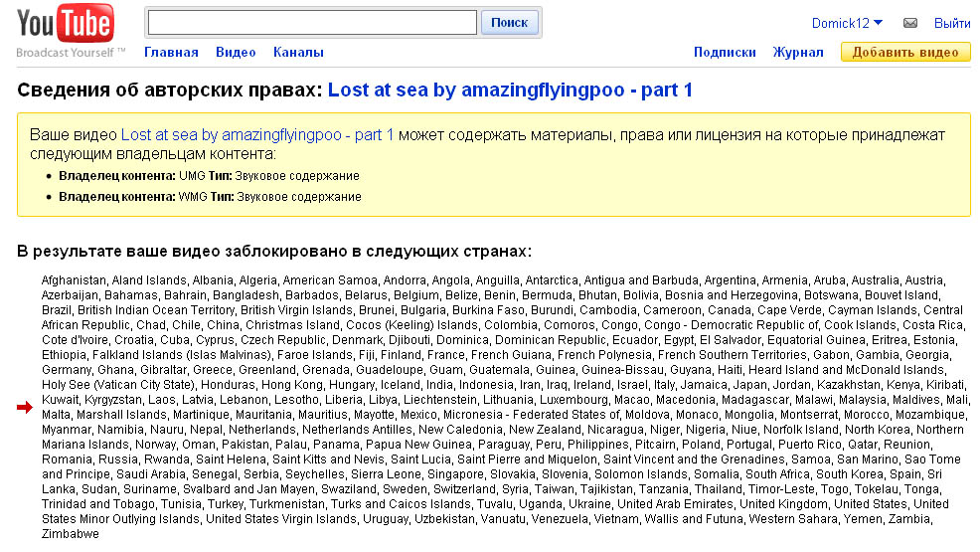Open the Видео navigation link
980x552 pixels.
click(236, 53)
